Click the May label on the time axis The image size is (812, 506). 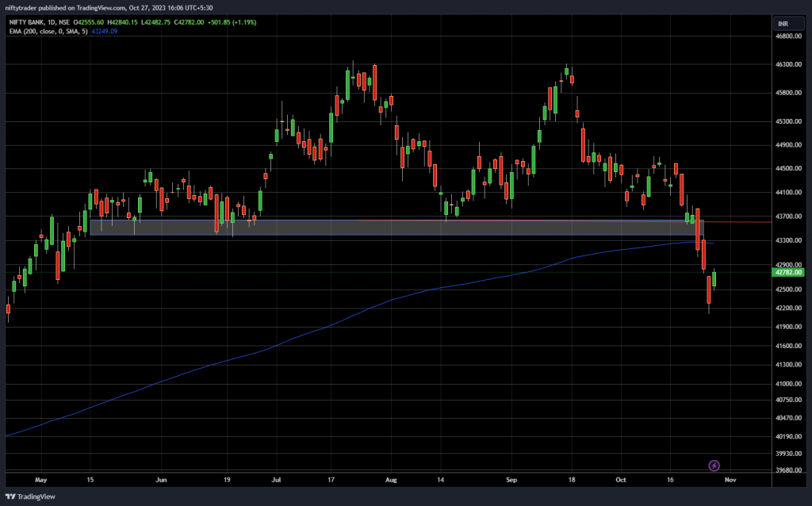coord(41,480)
